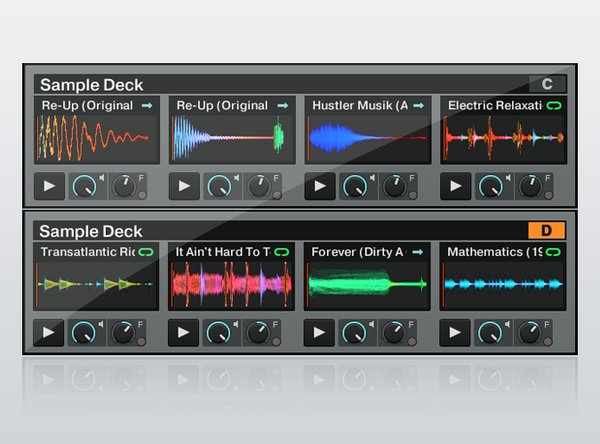Toggle the green loop icon on Electric Relaxation
The width and height of the screenshot is (600, 444).
[x=553, y=105]
